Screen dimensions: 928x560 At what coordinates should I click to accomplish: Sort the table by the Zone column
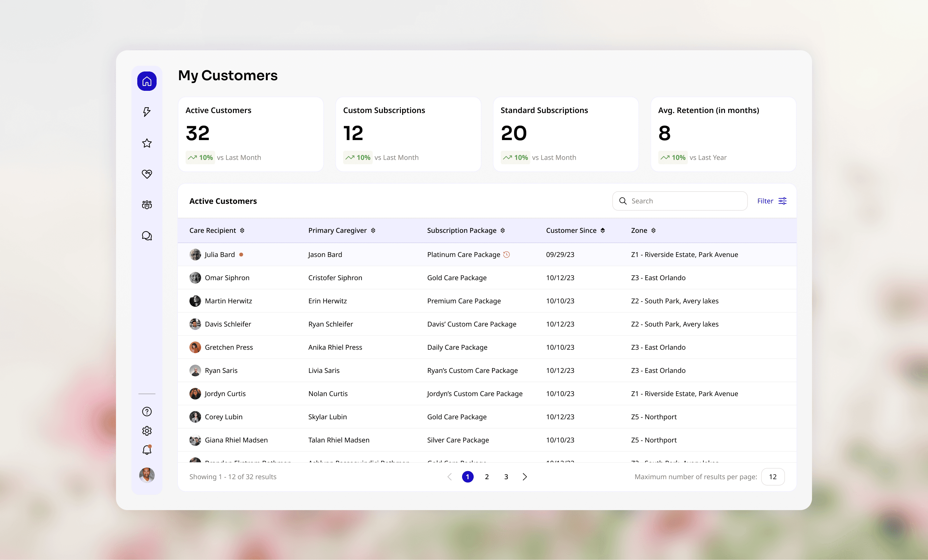coord(653,230)
